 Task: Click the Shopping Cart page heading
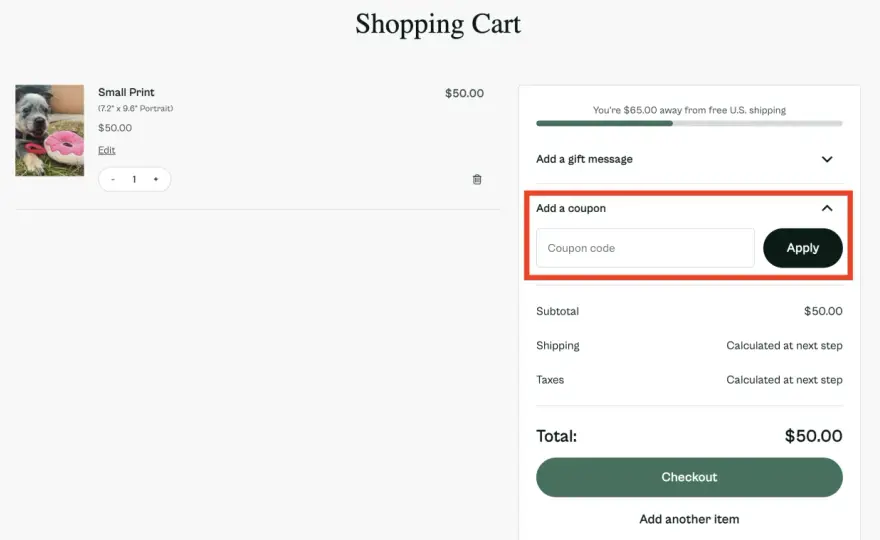(x=438, y=24)
